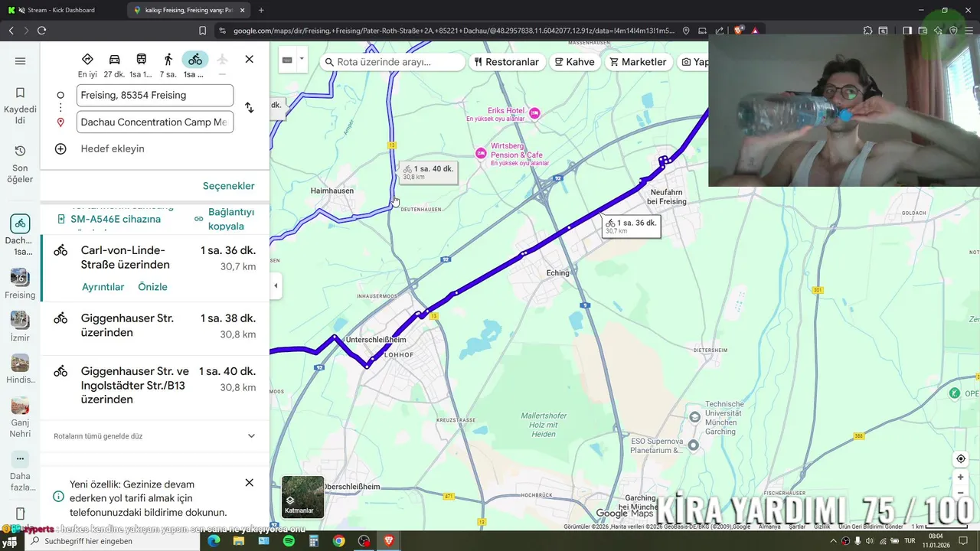Select the Giggenhauser Str. 1 sa. 38 dk. route

[155, 328]
